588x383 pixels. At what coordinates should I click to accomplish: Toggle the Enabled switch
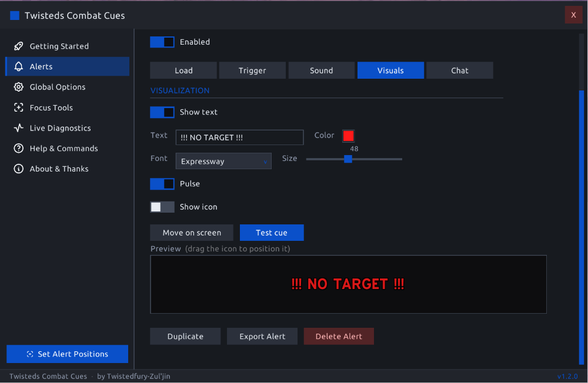pyautogui.click(x=162, y=42)
